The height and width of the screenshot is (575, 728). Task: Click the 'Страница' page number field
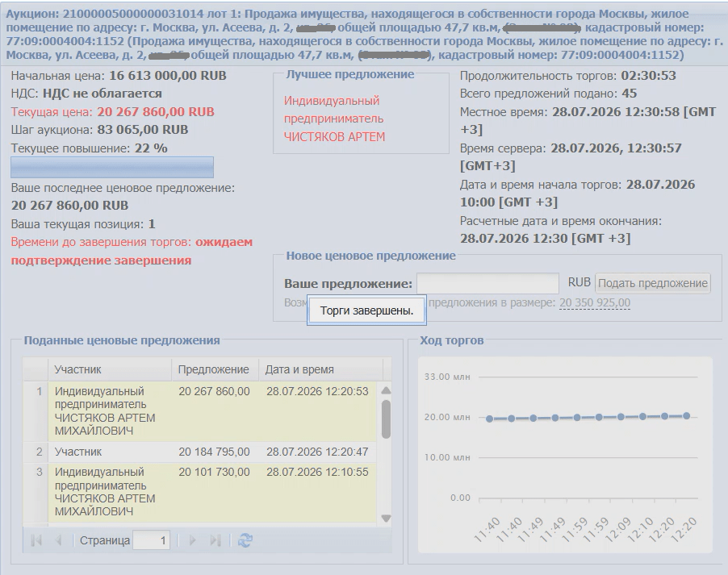point(151,540)
